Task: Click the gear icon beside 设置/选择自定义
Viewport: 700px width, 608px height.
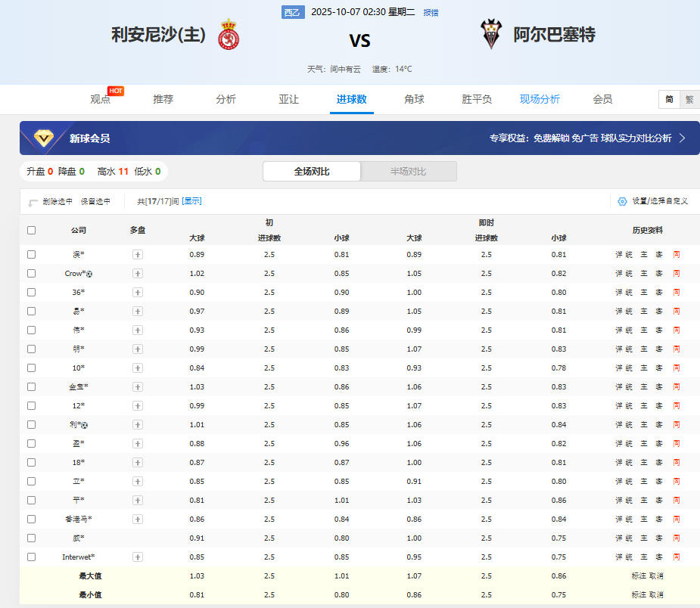Action: point(622,201)
